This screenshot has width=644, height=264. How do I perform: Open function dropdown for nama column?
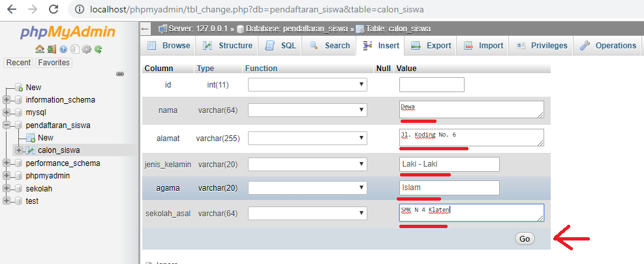307,110
